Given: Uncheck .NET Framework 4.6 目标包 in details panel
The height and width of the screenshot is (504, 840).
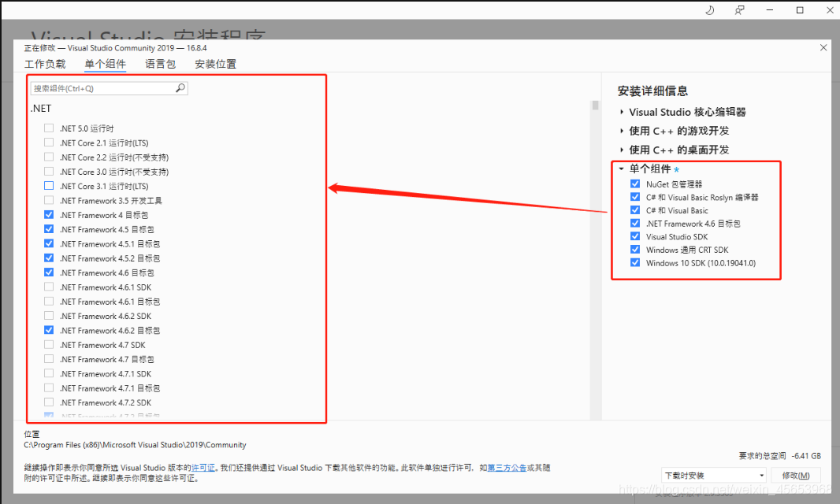Looking at the screenshot, I should coord(635,224).
